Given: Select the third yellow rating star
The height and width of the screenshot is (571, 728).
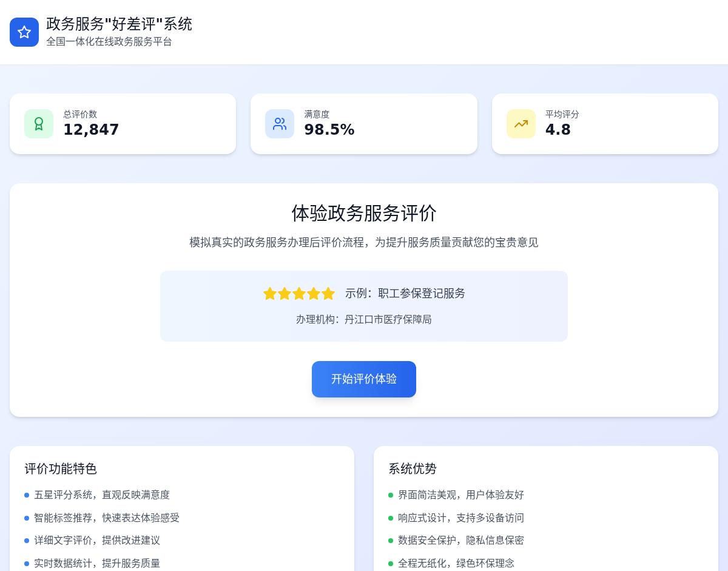Looking at the screenshot, I should (x=299, y=294).
